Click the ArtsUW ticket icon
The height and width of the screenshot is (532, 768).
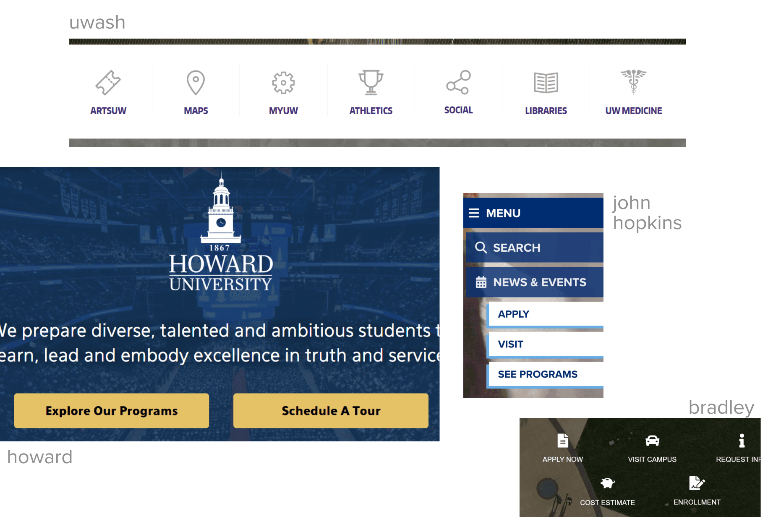tap(108, 83)
